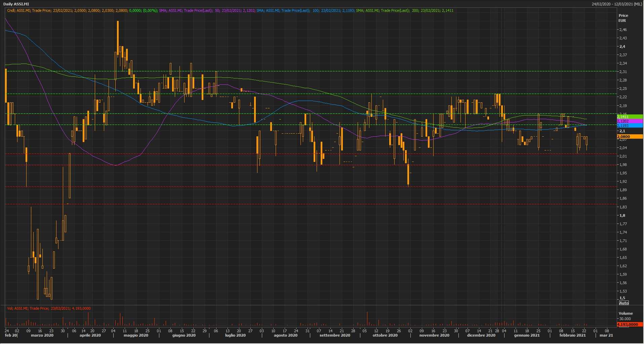Viewport: 644px width, 344px height.
Task: Click the 'maggio 2020' month on time axis
Action: click(x=136, y=335)
